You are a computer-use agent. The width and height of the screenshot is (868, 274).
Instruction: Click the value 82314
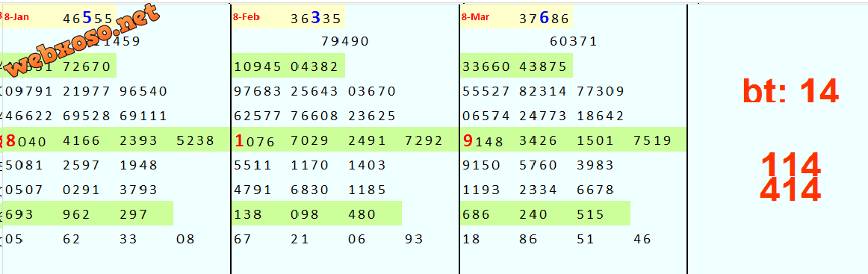pos(543,91)
